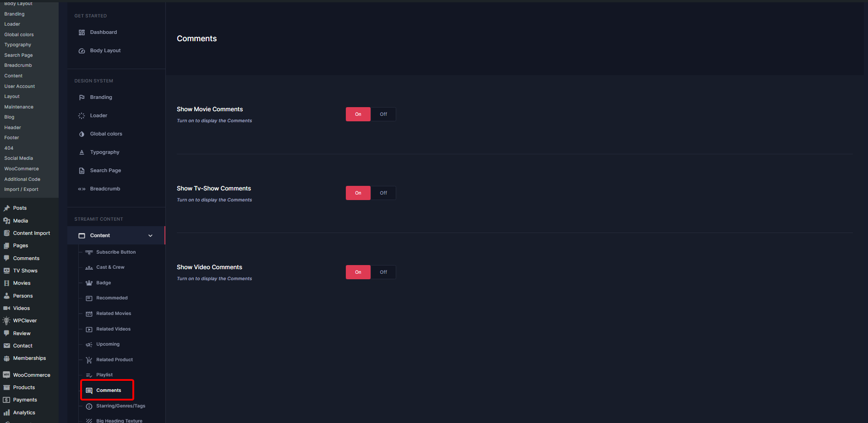The height and width of the screenshot is (423, 868).
Task: Click the Related Videos play icon
Action: tap(89, 329)
